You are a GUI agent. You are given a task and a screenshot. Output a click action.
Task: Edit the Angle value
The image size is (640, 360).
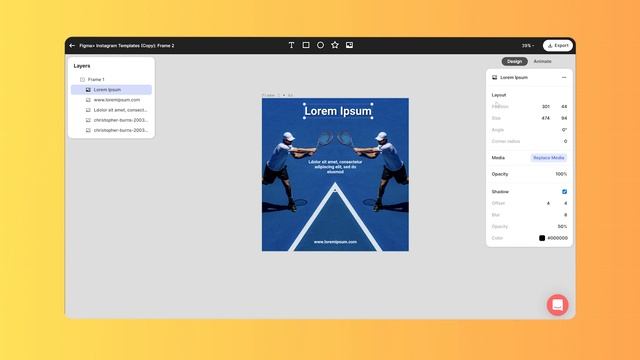pos(564,130)
